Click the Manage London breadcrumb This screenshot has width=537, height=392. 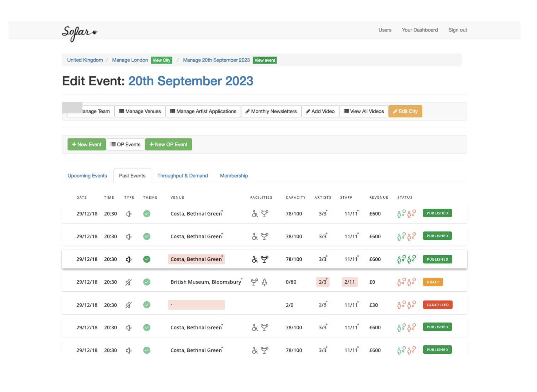tap(130, 60)
